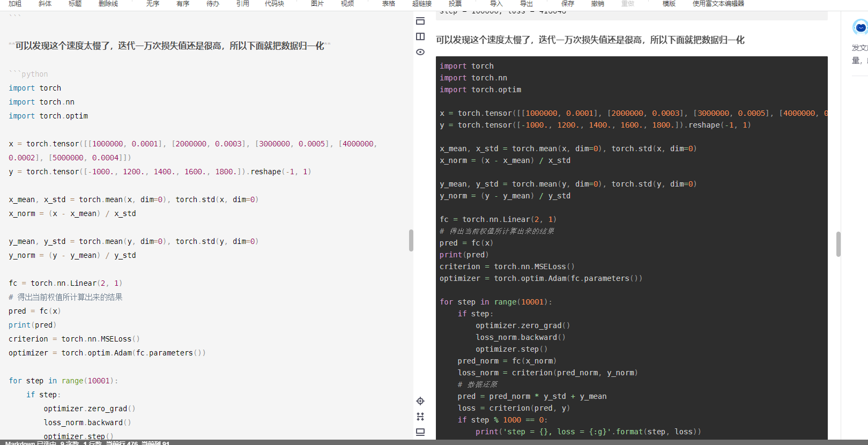The width and height of the screenshot is (868, 445).
Task: Click 'print(pred)' line in the preview
Action: [464, 255]
